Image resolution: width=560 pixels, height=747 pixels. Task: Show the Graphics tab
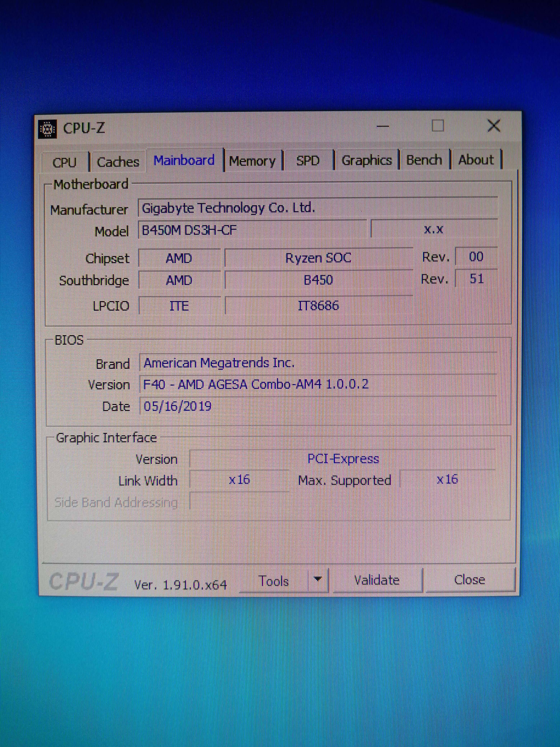(367, 160)
